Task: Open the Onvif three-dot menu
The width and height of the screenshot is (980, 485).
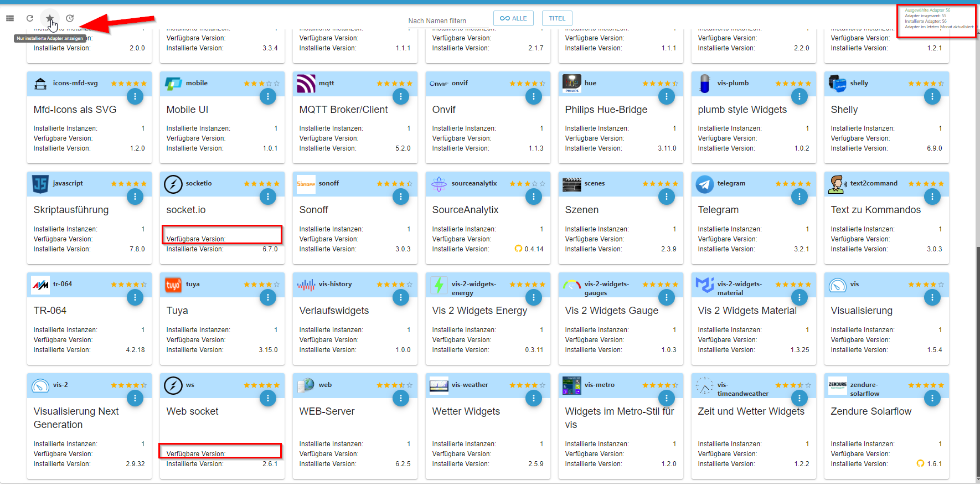Action: [534, 96]
